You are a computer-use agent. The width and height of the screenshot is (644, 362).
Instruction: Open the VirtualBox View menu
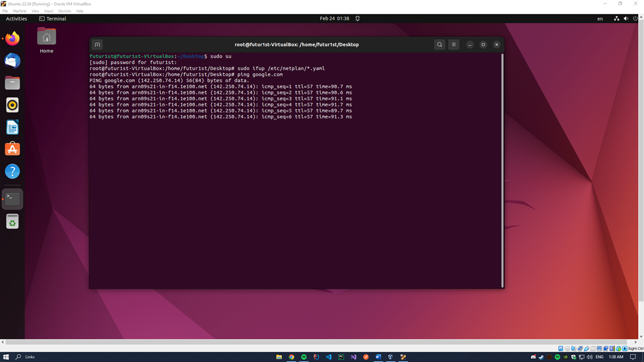pos(35,11)
